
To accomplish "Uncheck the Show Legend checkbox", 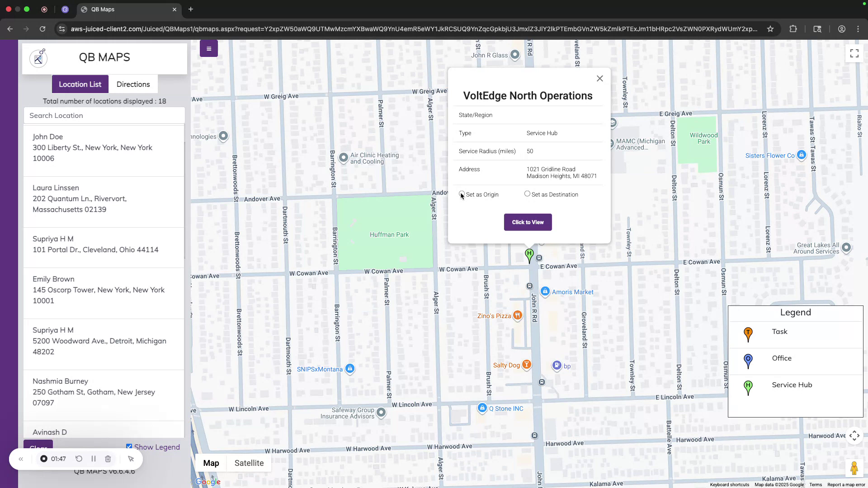I will coord(129,446).
